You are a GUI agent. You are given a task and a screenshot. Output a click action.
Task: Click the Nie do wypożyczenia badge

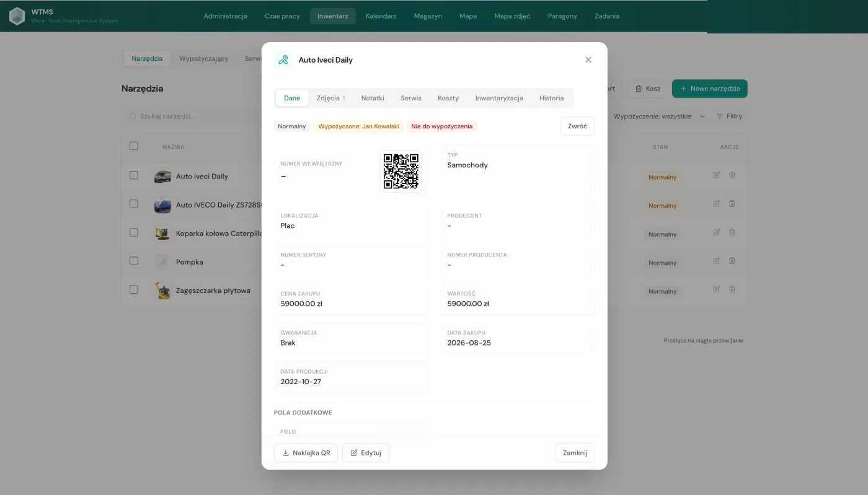(442, 126)
